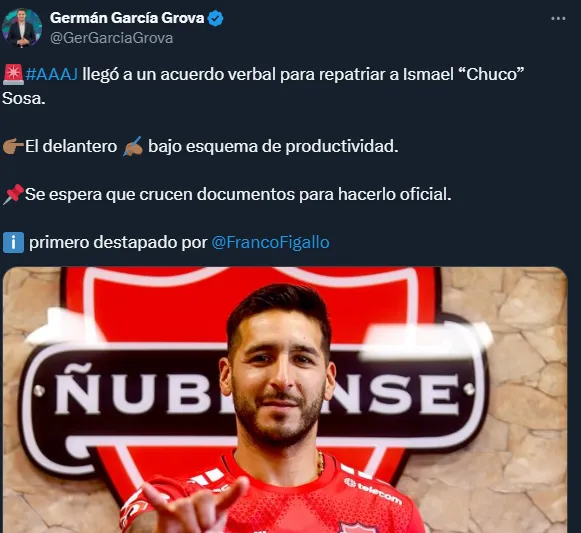Click the writing hand emoji
The height and width of the screenshot is (533, 581).
[133, 146]
